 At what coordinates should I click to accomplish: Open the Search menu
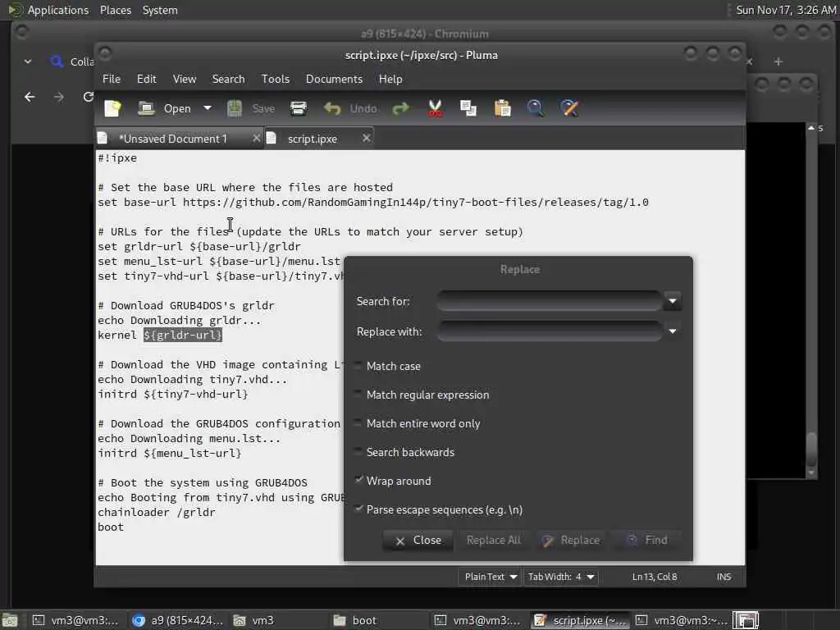[228, 80]
